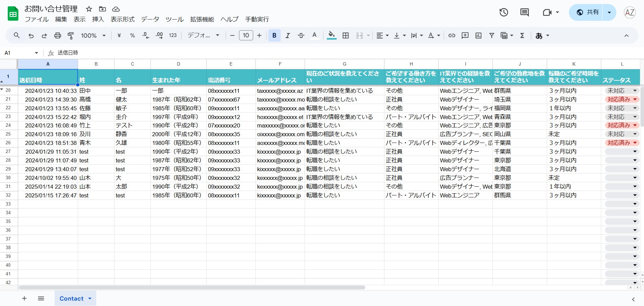The height and width of the screenshot is (306, 644).
Task: Check cloud save status icon
Action: [x=116, y=9]
